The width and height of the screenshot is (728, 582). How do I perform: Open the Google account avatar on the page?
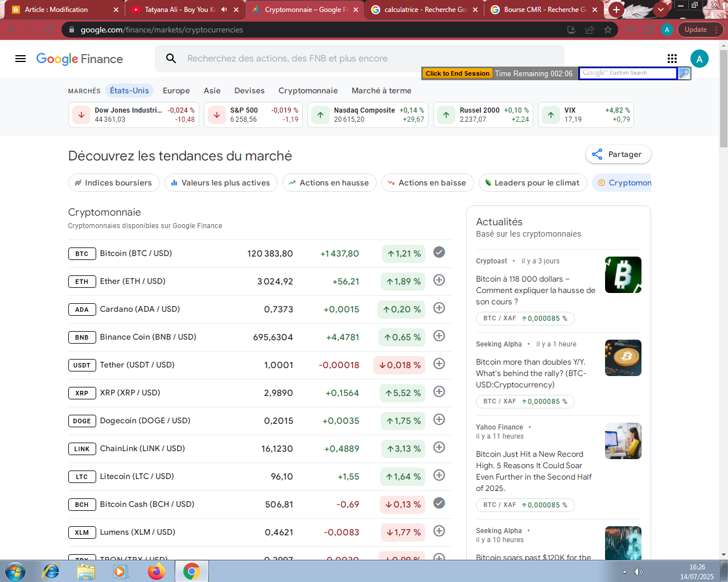click(700, 59)
